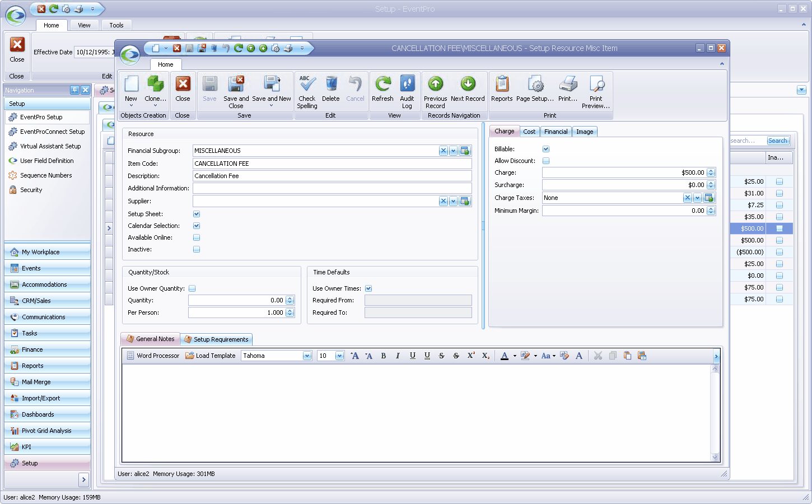This screenshot has width=812, height=504.
Task: Open Pivot Grid Analysis navigation section
Action: coord(47,431)
